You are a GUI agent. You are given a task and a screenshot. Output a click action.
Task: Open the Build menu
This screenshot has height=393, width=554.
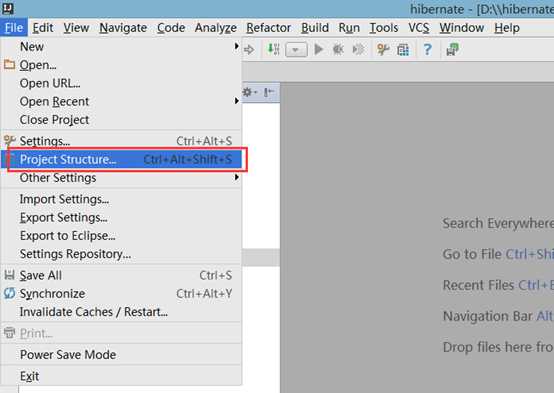coord(315,28)
